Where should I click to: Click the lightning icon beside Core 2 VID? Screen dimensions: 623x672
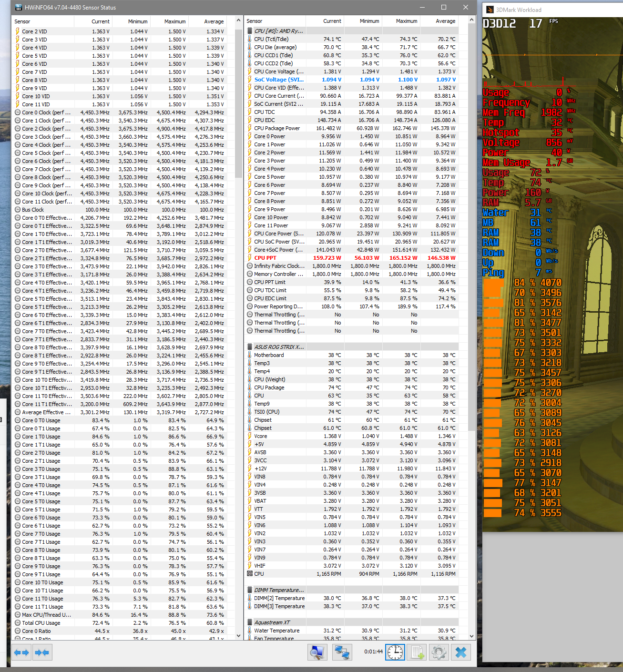click(18, 31)
